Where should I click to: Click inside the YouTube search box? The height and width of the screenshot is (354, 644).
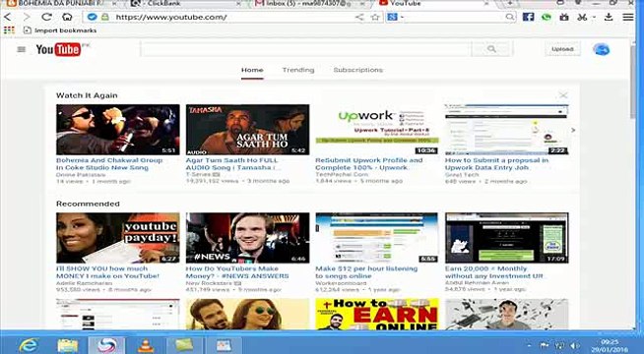(x=305, y=49)
